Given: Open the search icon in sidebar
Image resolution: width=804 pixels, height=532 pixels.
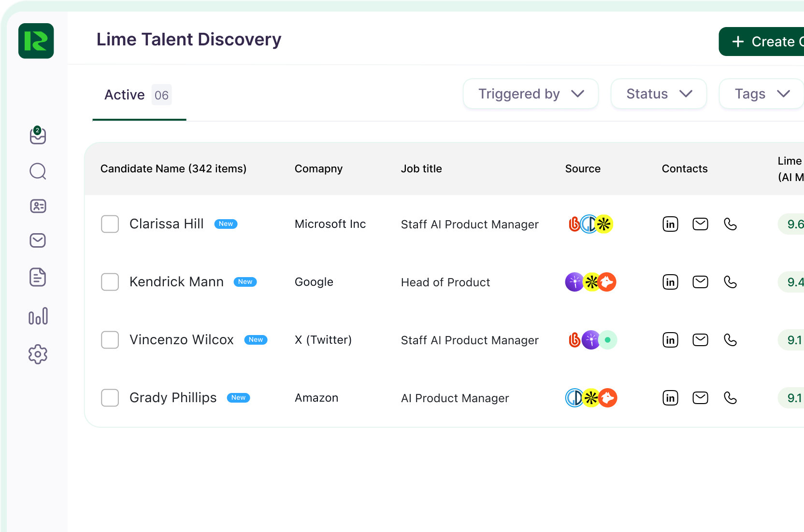Looking at the screenshot, I should point(38,171).
